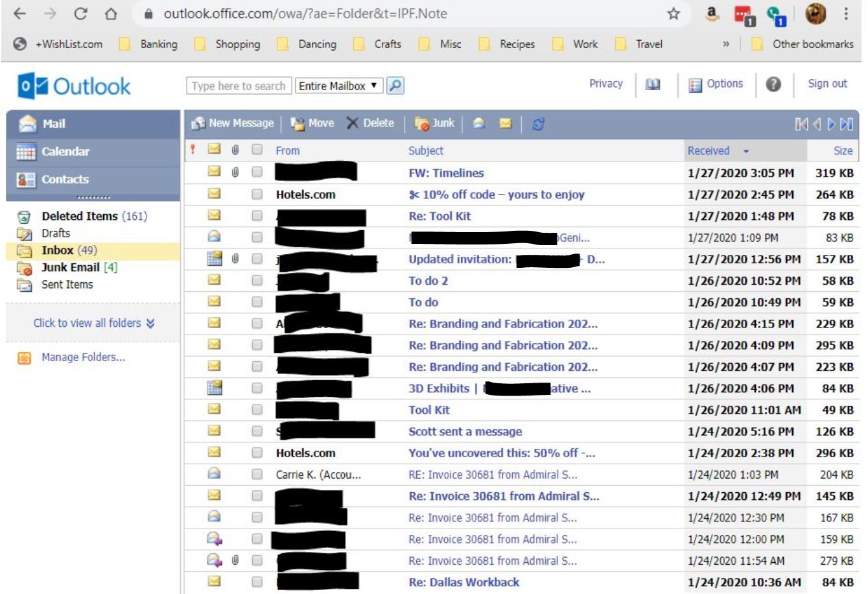This screenshot has width=868, height=594.
Task: Select the Carrie K. message checkbox
Action: pos(257,474)
